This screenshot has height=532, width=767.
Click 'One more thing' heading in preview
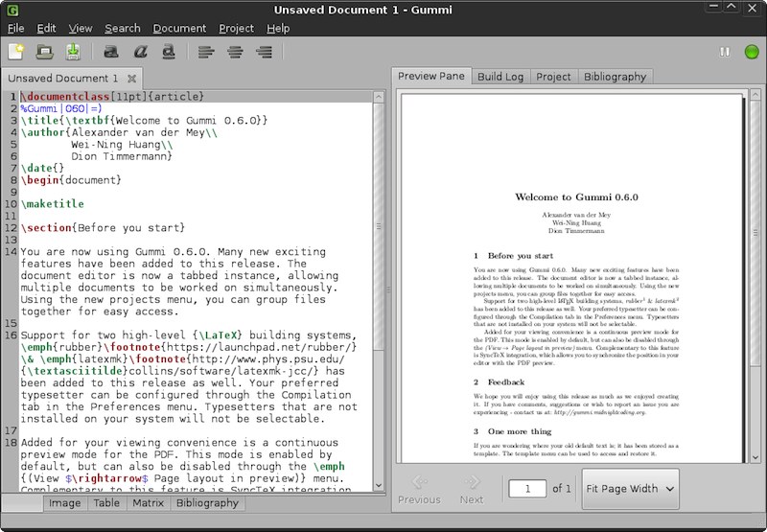(x=520, y=431)
